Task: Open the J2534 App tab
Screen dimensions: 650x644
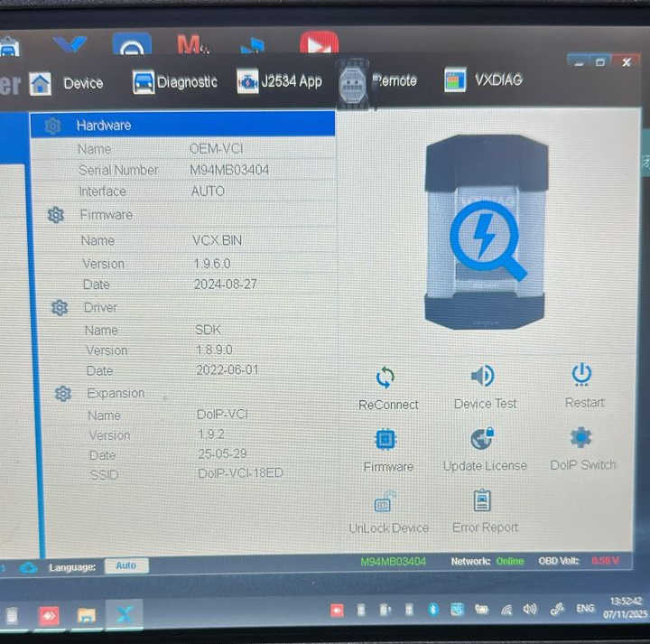Action: click(x=279, y=81)
